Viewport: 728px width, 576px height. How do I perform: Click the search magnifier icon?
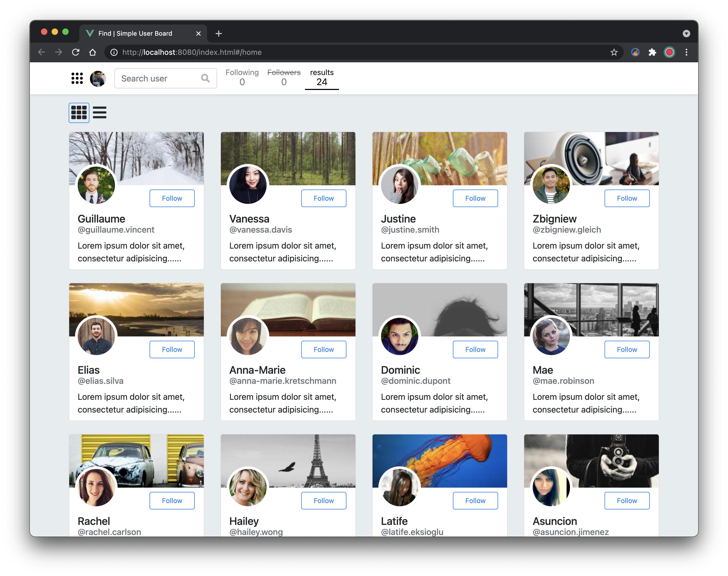205,78
